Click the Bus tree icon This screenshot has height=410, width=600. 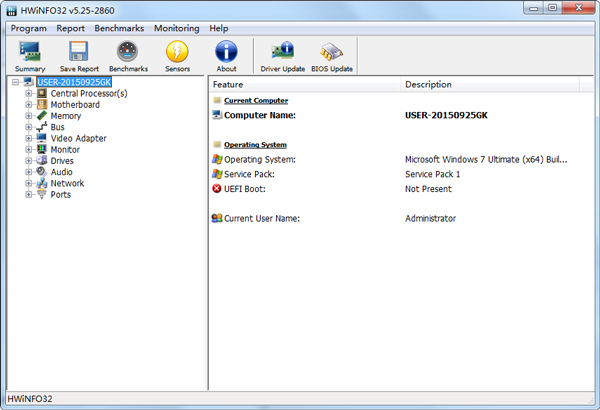[42, 127]
